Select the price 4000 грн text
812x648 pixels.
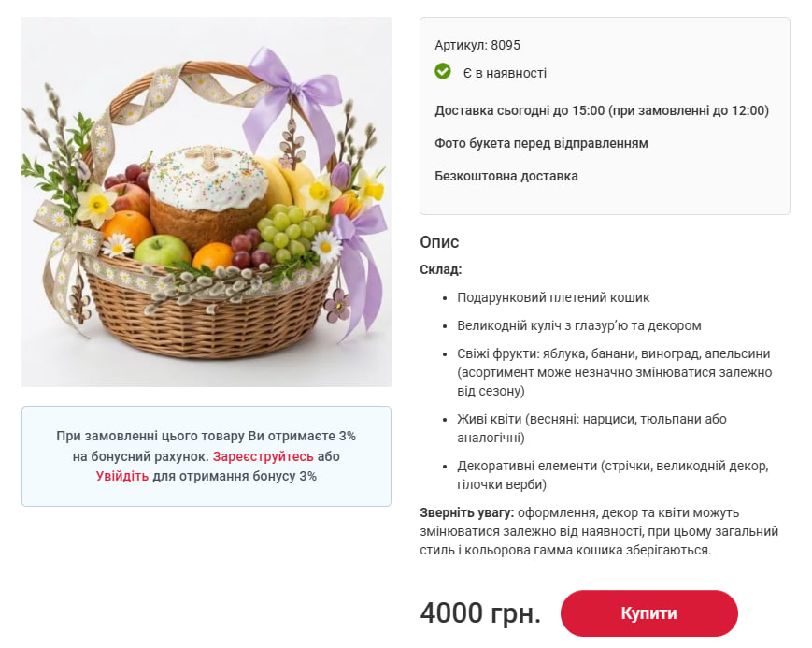click(x=479, y=612)
